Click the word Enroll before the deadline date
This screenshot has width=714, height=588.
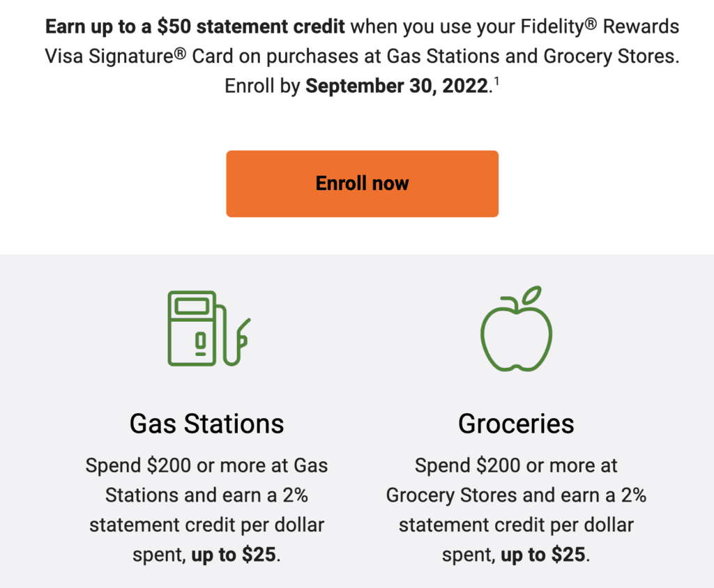pos(249,86)
